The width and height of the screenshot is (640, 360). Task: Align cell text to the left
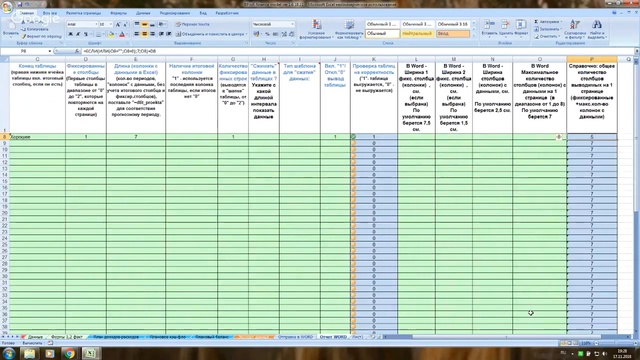[137, 34]
